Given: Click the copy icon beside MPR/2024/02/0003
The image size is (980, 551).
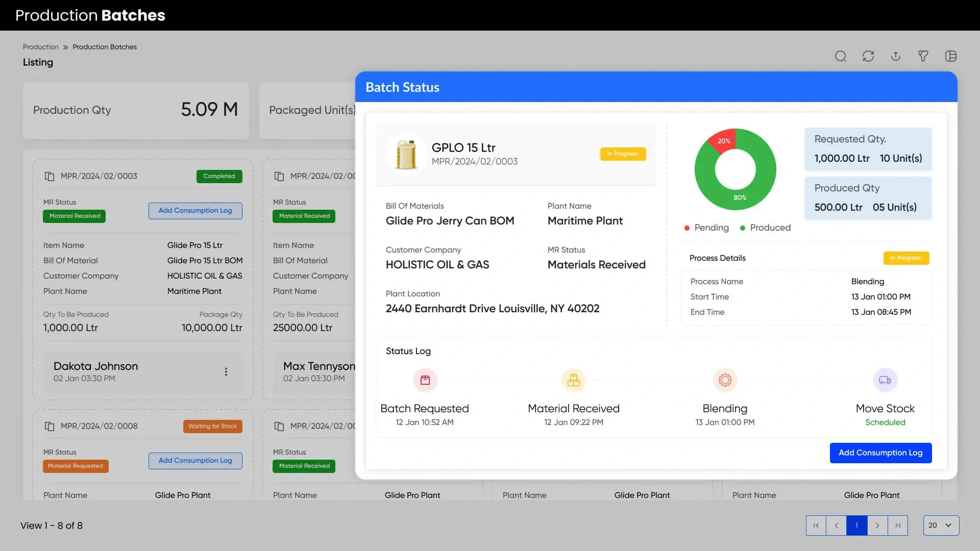Looking at the screenshot, I should [50, 177].
